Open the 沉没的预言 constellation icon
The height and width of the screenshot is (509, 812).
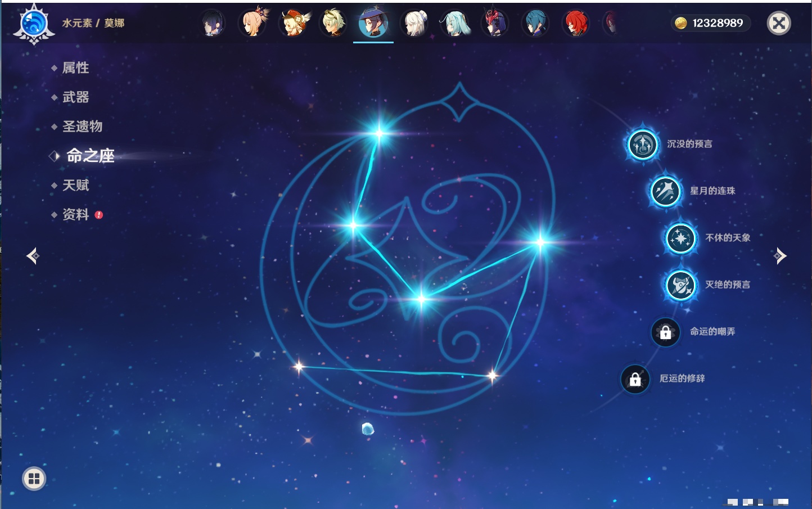643,145
